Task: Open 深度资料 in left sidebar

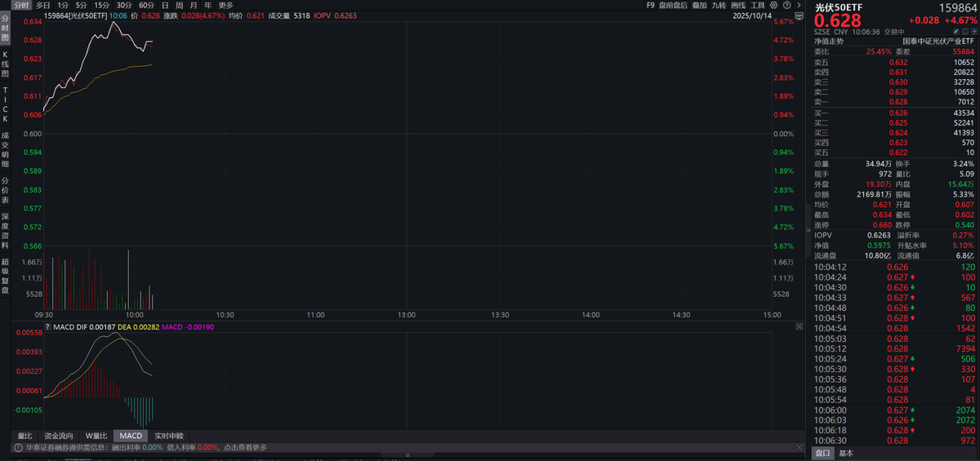Action: tap(5, 232)
